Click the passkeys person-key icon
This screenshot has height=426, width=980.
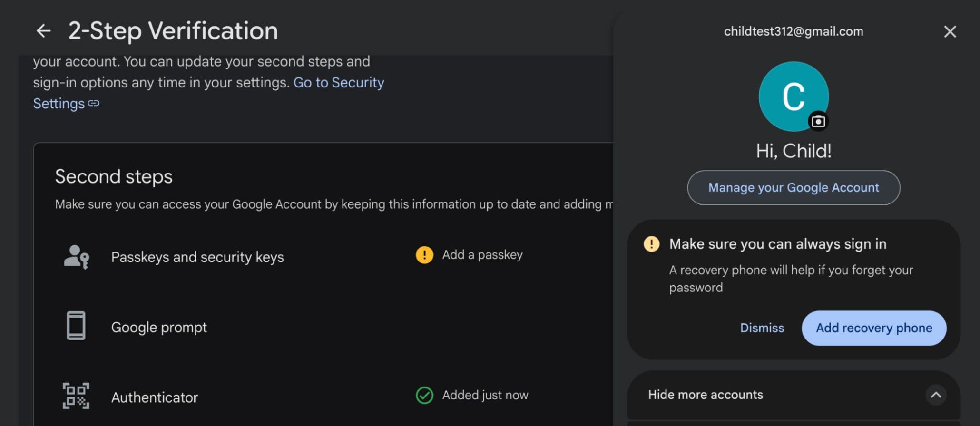click(76, 257)
